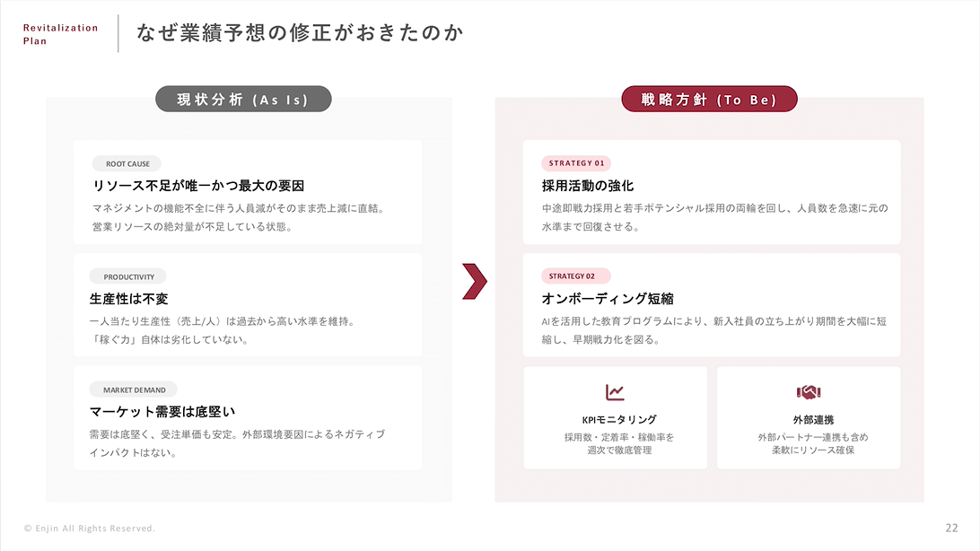This screenshot has width=980, height=551.
Task: Select the heading リソース不足が唯一かつ最大の要因
Action: tap(199, 186)
